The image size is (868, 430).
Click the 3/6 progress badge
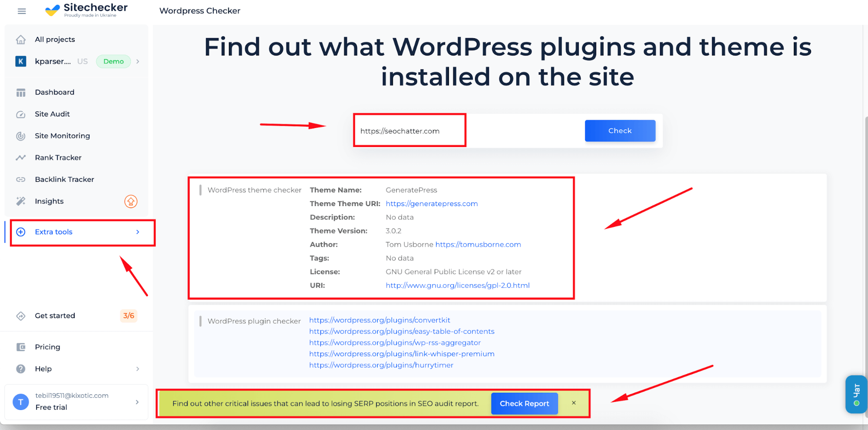[129, 315]
